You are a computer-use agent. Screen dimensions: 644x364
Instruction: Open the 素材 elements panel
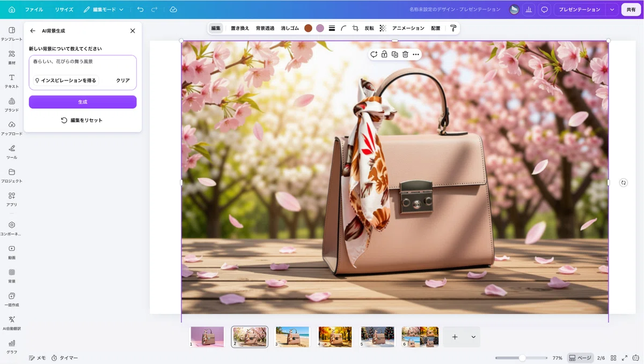click(12, 57)
